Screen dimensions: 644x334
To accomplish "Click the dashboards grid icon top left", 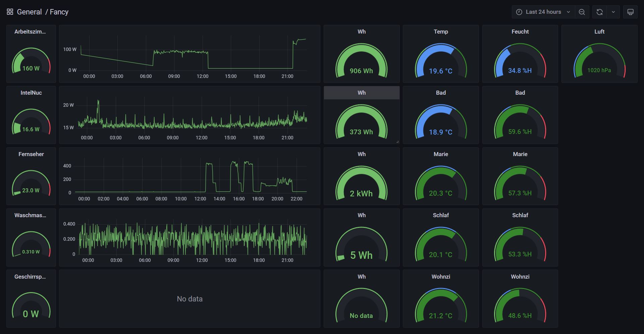I will tap(10, 11).
